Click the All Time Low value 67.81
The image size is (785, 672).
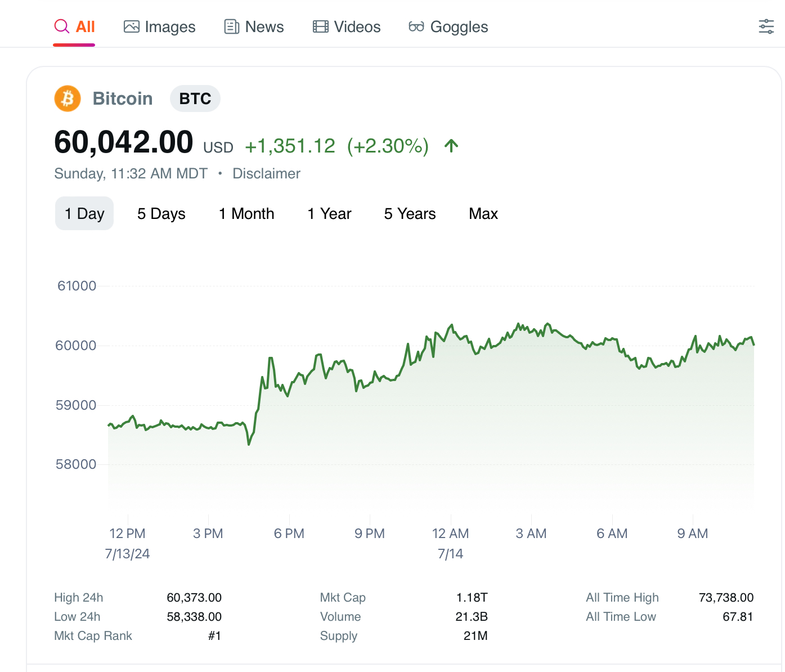(x=738, y=616)
